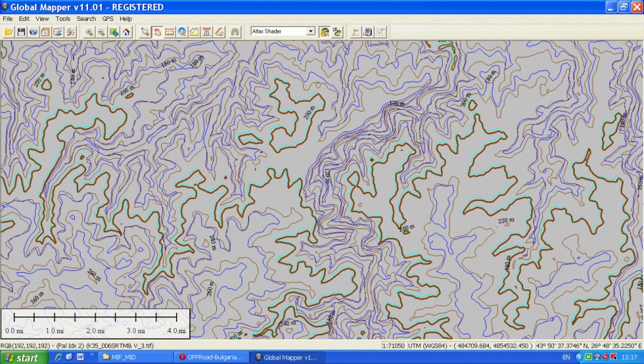Click the Home full view icon
644x364 pixels.
(x=126, y=31)
